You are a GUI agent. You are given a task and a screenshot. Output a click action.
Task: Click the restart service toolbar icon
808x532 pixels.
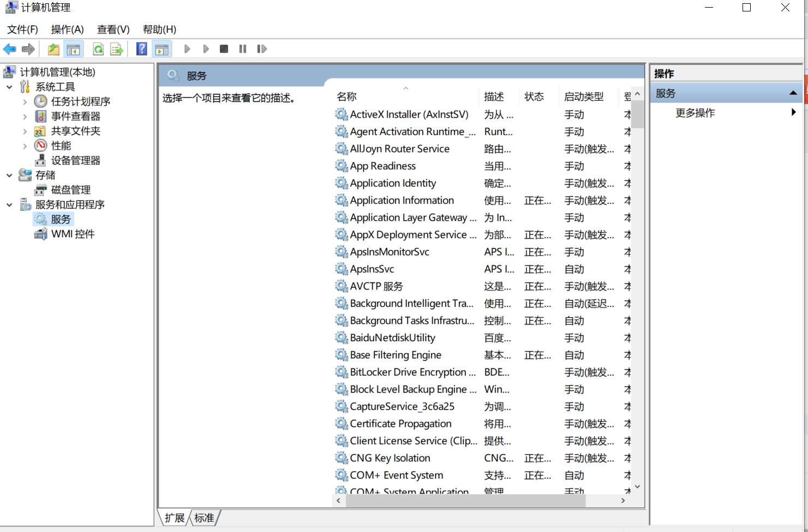coord(262,49)
